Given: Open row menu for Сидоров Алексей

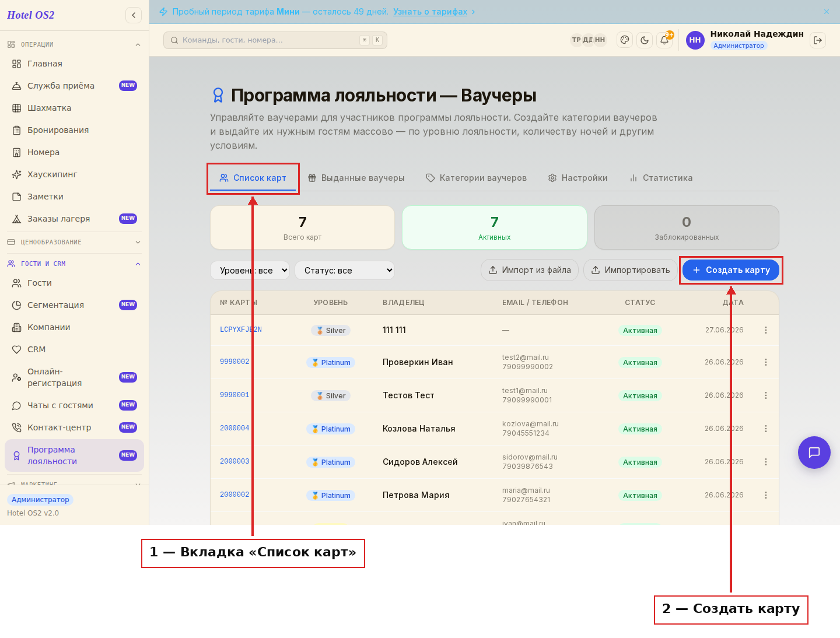Looking at the screenshot, I should pyautogui.click(x=766, y=462).
